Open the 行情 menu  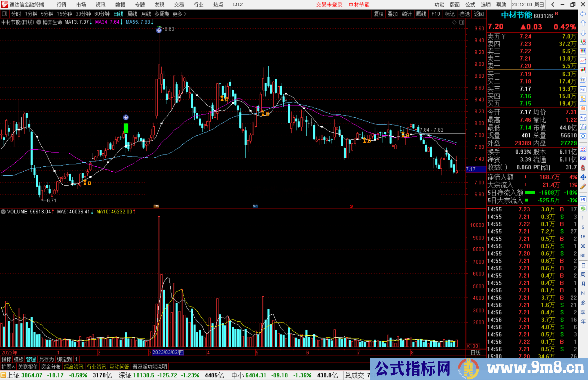point(62,4)
